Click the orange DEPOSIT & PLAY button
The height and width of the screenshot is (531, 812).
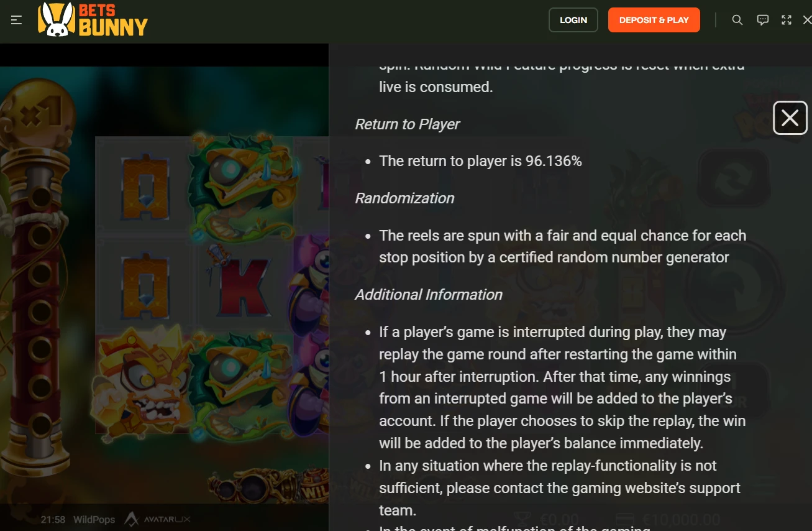tap(654, 20)
